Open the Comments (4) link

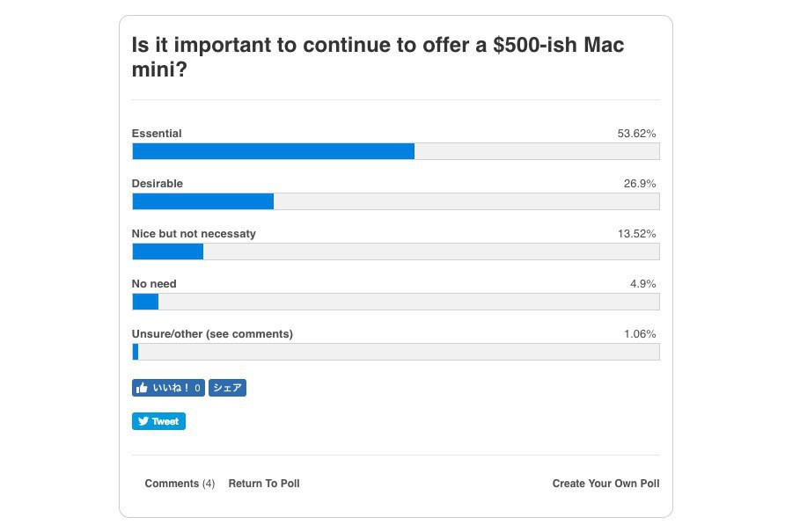[180, 484]
